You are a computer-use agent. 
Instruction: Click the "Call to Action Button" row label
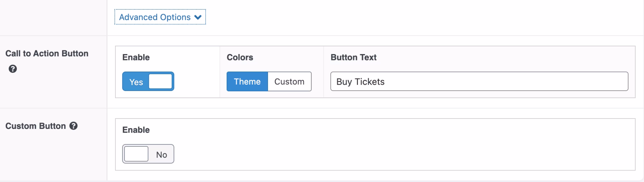pos(47,53)
